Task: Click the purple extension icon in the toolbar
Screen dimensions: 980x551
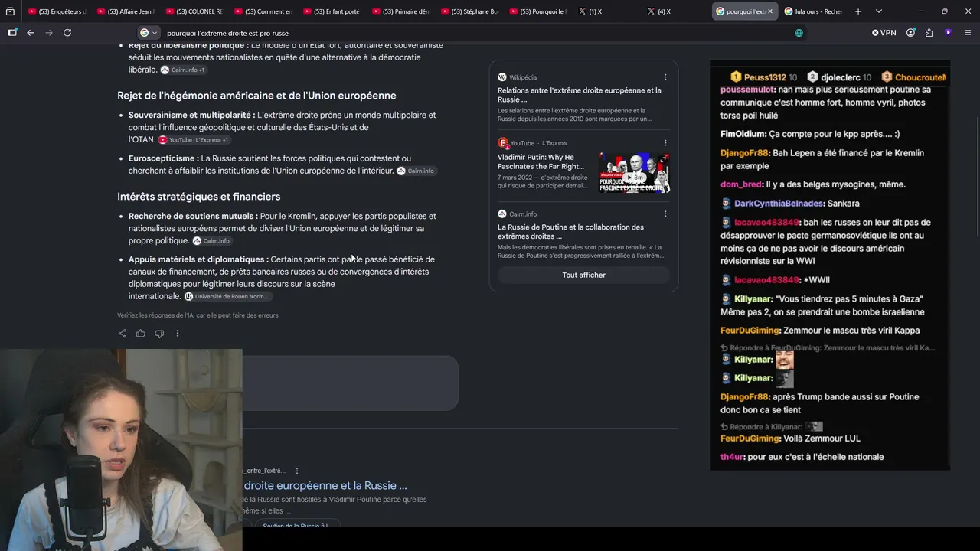Action: [x=948, y=33]
